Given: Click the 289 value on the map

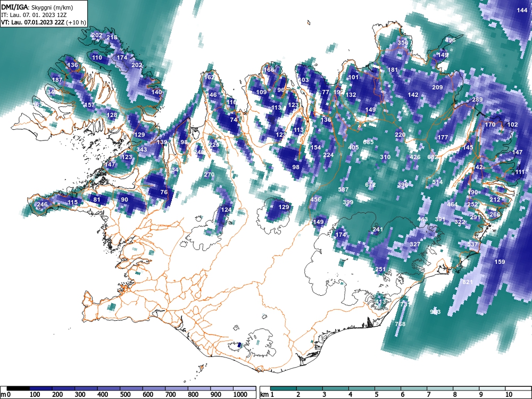Looking at the screenshot, I should (477, 100).
